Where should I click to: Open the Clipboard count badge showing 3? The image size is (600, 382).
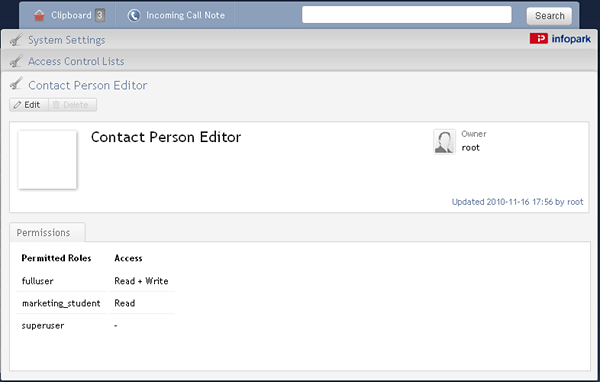99,15
